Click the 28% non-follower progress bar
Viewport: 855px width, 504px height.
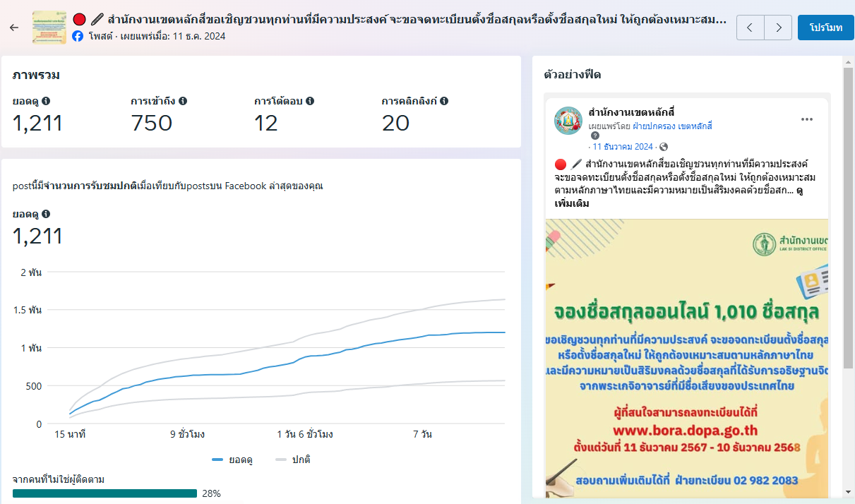pyautogui.click(x=104, y=493)
